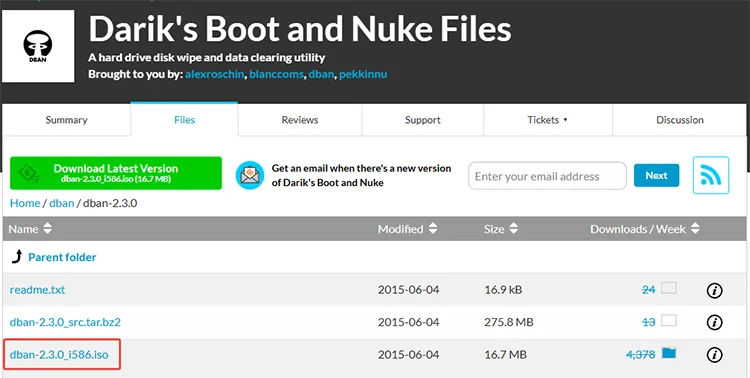
Task: Click the email address input field
Action: point(547,176)
